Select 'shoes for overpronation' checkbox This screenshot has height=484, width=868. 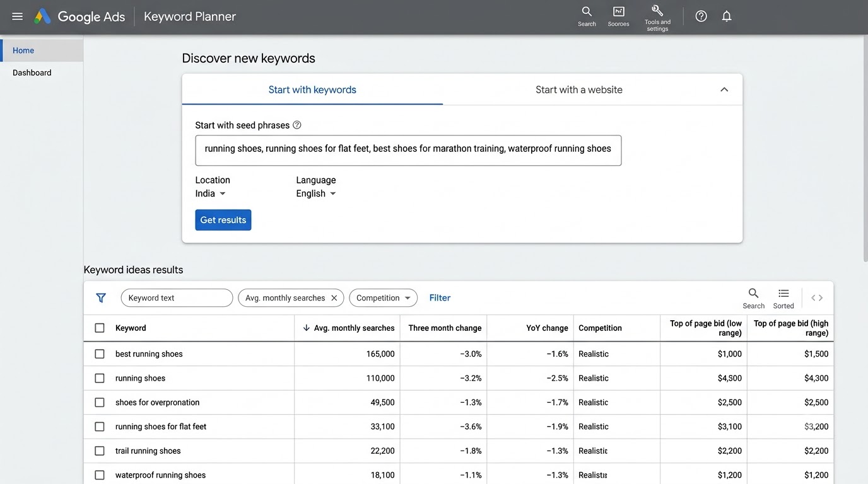[100, 402]
